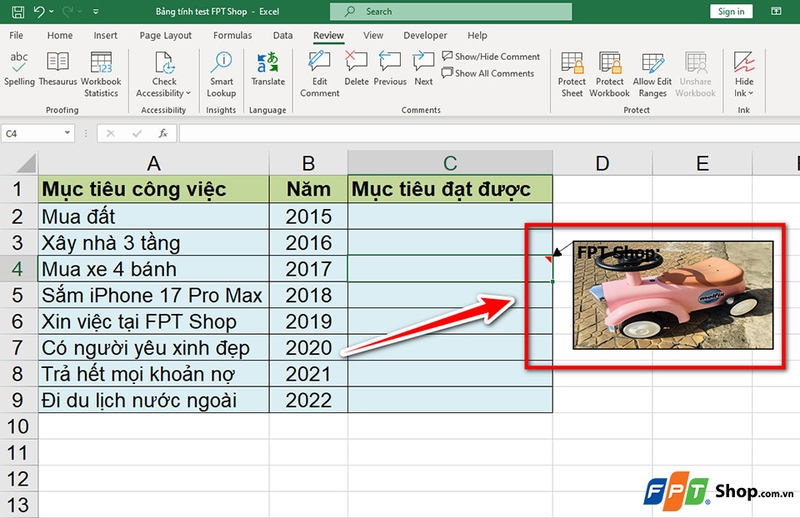Click inside the formula bar input
Screen dimensions: 800x518
(x=489, y=134)
